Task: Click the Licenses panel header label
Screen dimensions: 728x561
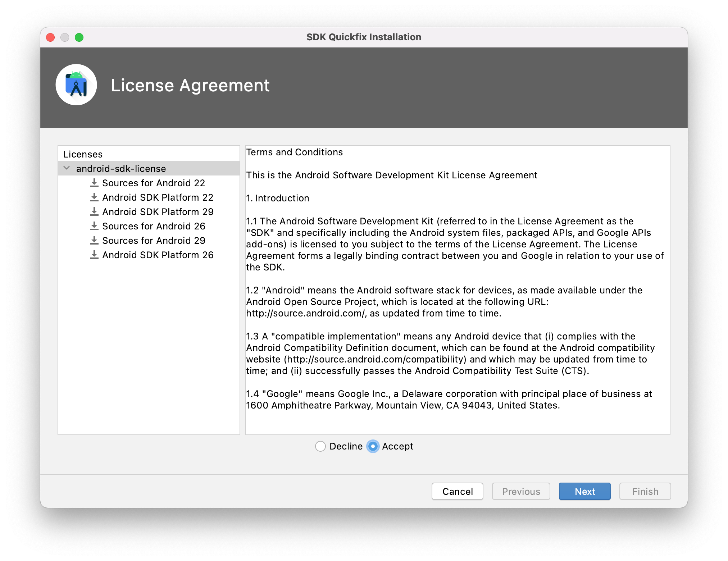Action: 83,154
